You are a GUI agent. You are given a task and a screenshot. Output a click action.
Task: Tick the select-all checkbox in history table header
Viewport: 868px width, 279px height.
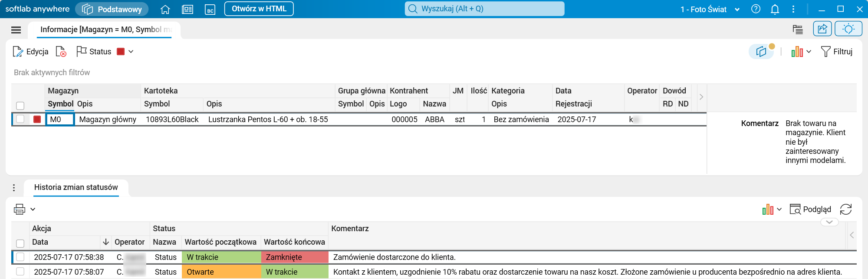click(20, 243)
